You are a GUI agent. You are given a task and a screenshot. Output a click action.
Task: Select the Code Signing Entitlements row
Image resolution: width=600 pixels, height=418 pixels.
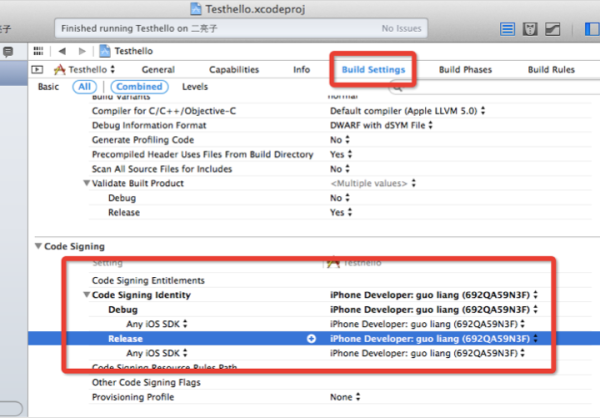tap(341, 281)
